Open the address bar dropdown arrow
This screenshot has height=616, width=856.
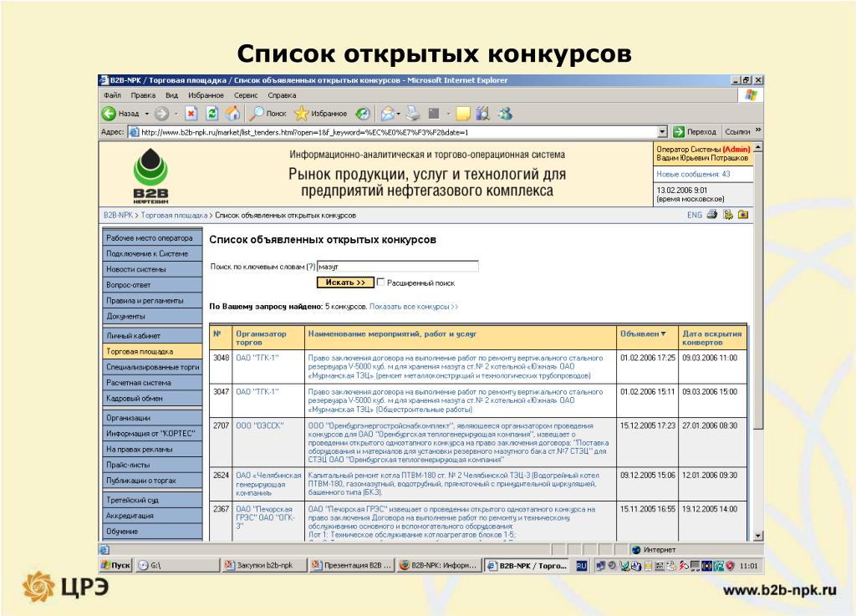[662, 132]
